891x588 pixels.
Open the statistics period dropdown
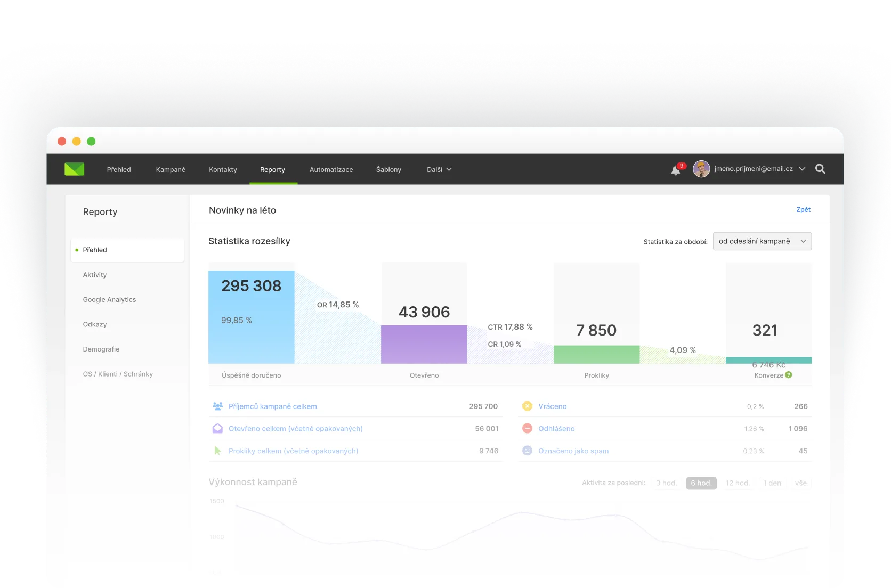coord(762,241)
